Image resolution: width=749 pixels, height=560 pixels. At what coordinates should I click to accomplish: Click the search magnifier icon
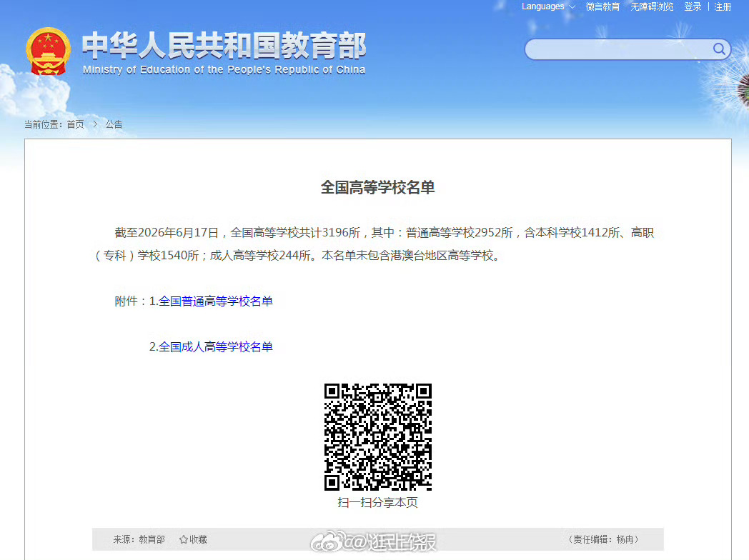[x=719, y=49]
